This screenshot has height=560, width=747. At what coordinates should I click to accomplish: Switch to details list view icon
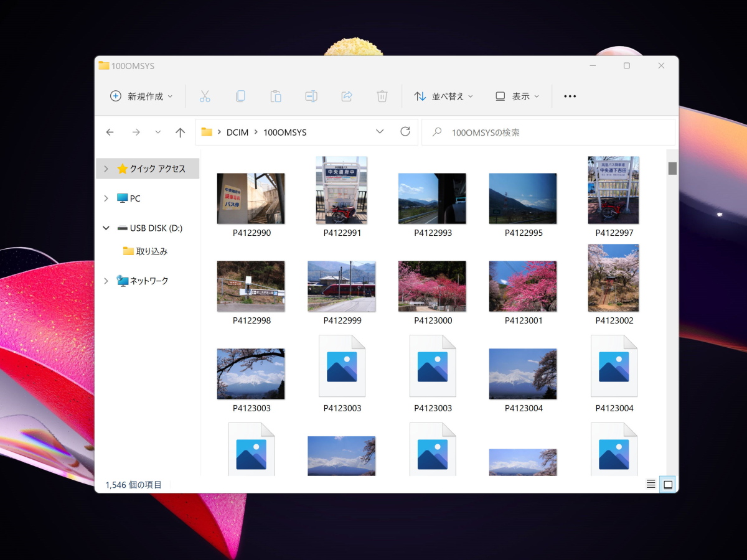click(651, 484)
